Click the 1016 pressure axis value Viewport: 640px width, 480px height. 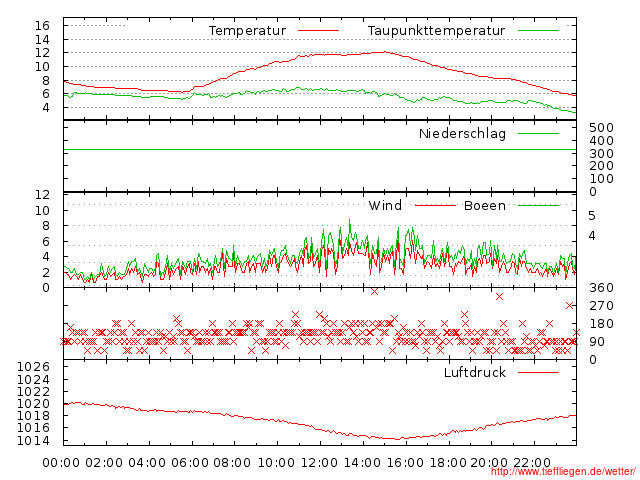click(33, 428)
